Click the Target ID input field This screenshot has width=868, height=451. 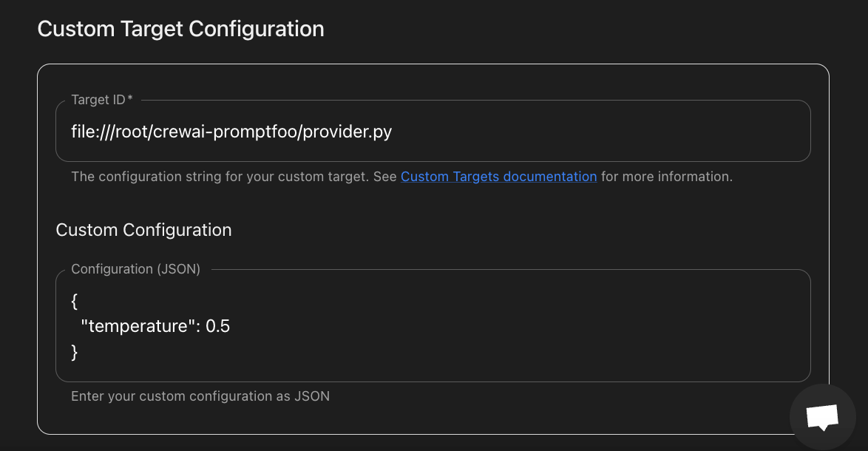pos(433,131)
